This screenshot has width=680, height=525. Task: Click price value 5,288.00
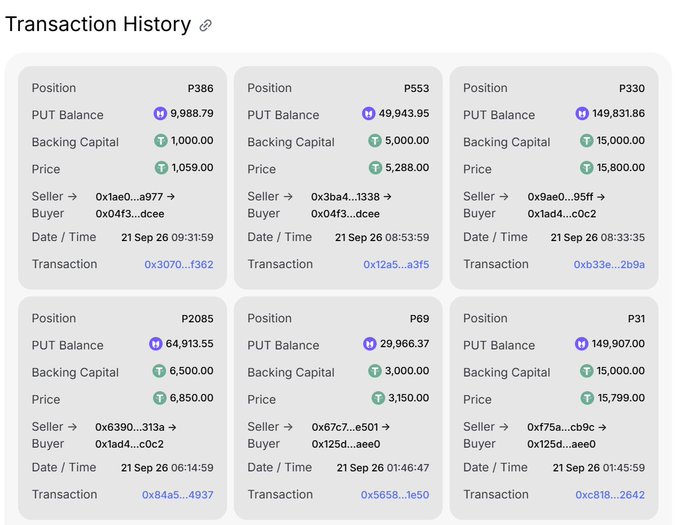tap(407, 168)
